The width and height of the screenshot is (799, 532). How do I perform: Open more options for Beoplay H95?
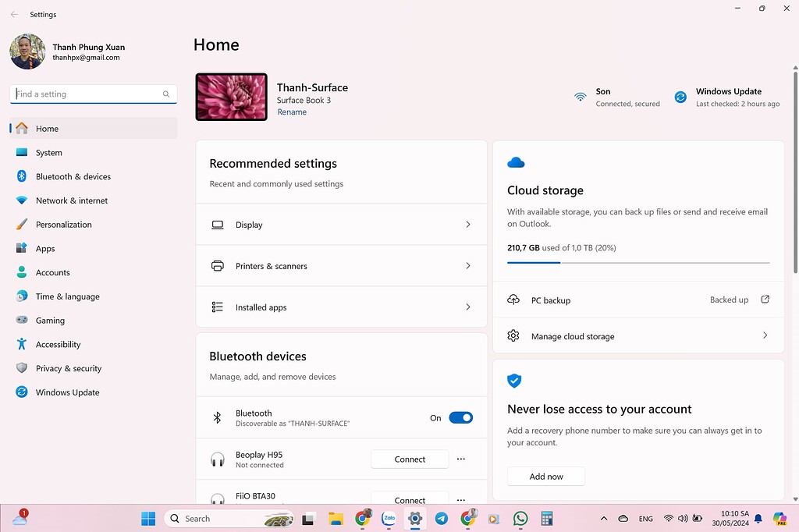tap(461, 459)
